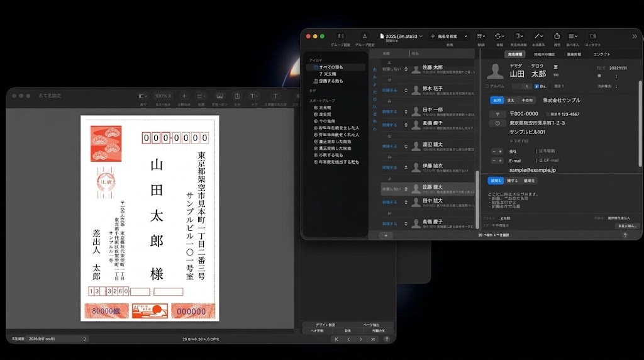Viewport: 644px width, 360px height.
Task: Select the blue segment beside 株式会社サンプル
Action: click(497, 100)
